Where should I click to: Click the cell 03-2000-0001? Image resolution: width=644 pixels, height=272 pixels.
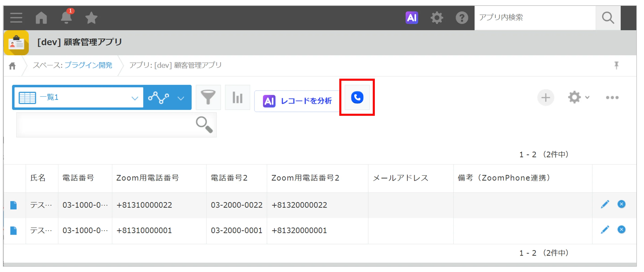(x=236, y=230)
